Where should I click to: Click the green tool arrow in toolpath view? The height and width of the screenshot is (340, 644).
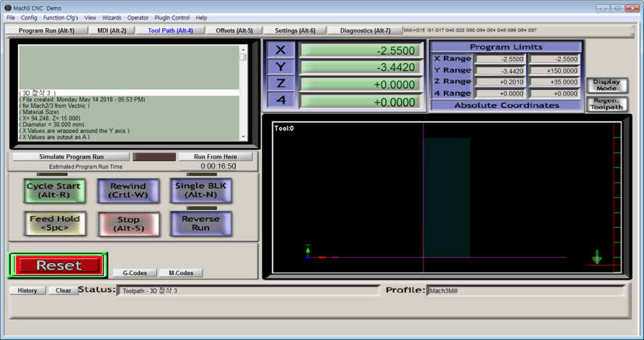[597, 257]
